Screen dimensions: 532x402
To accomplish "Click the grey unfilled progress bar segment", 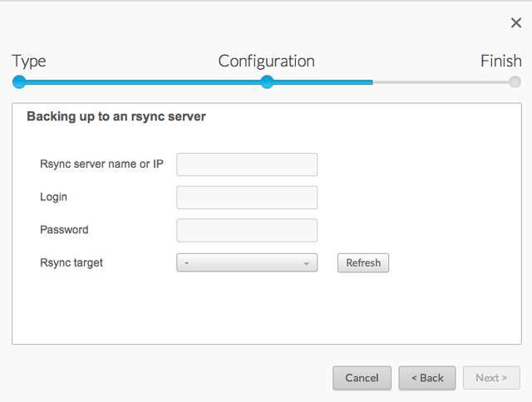I will pyautogui.click(x=441, y=82).
